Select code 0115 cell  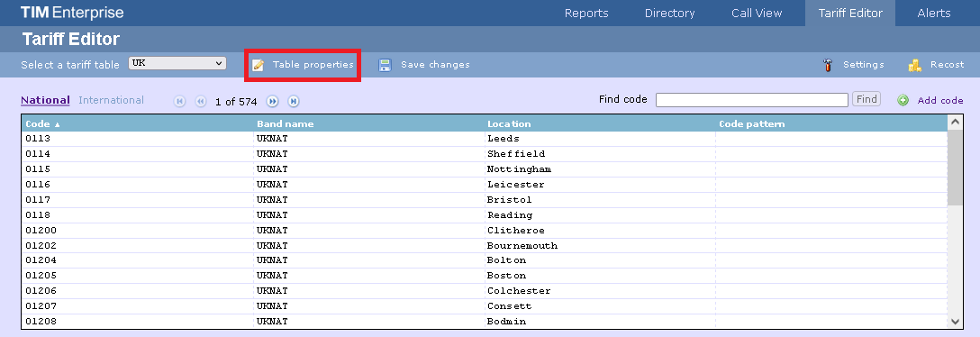click(x=138, y=169)
